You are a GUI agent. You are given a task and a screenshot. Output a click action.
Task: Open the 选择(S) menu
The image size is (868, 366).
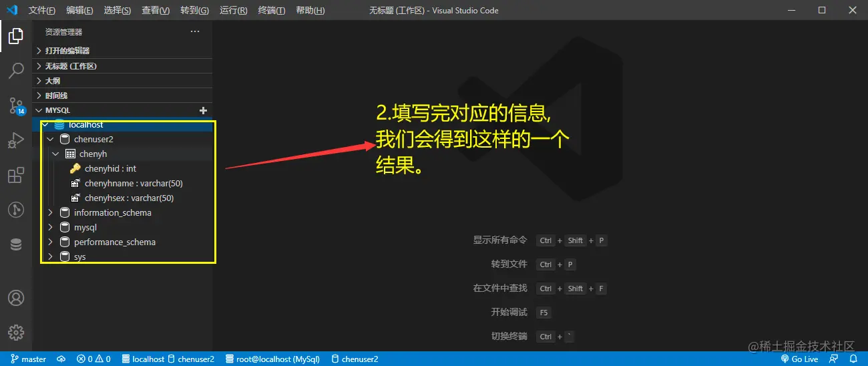click(118, 11)
